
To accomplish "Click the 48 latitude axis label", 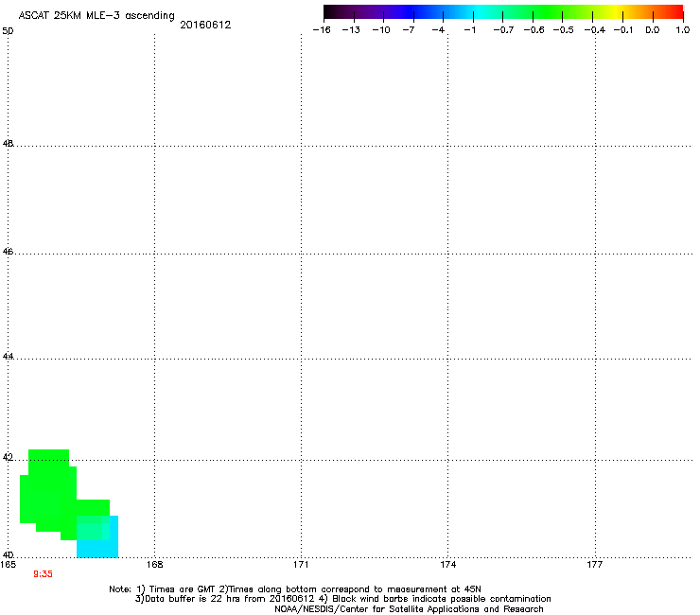I will (x=8, y=144).
